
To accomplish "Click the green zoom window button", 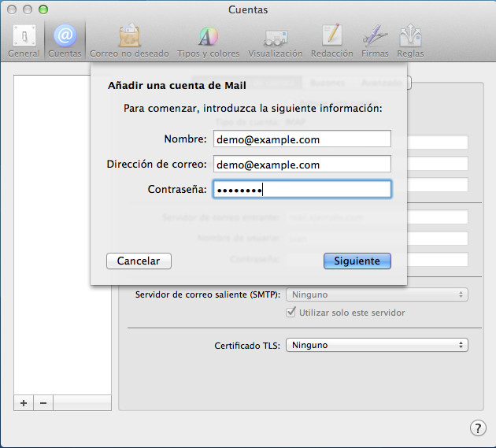I will tap(43, 9).
